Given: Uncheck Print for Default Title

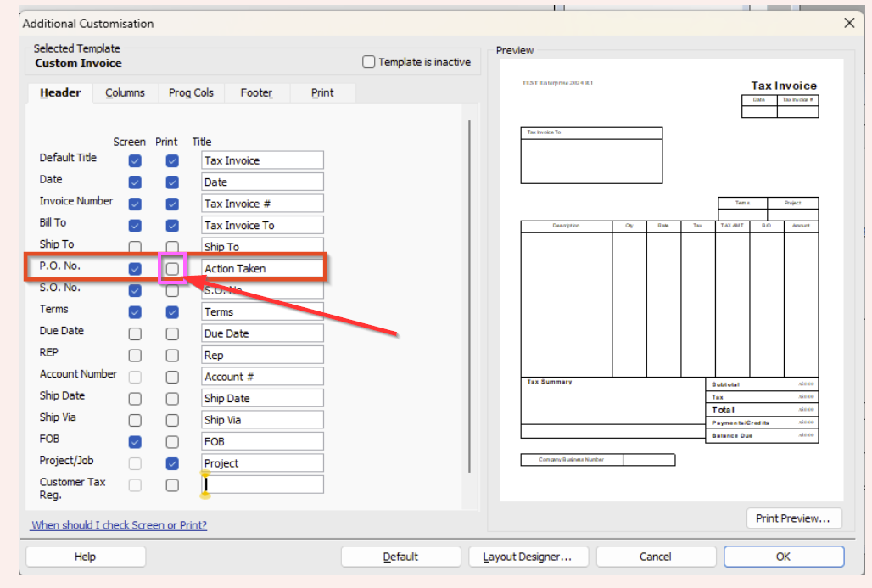Looking at the screenshot, I should click(x=172, y=160).
